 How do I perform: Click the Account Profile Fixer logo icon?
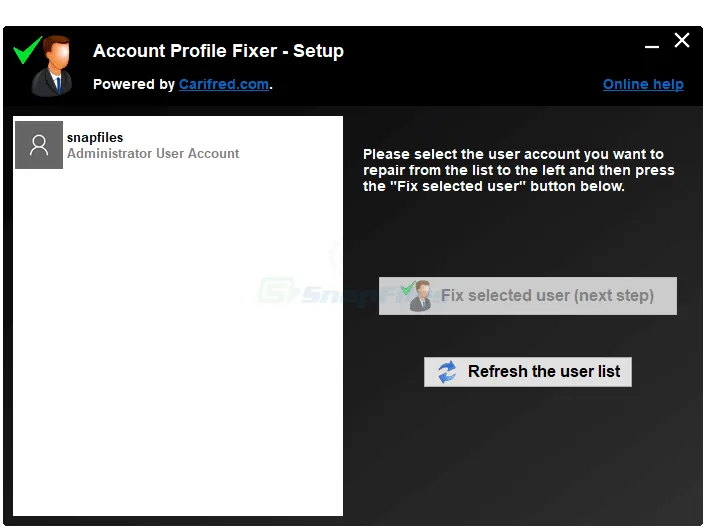pos(45,66)
